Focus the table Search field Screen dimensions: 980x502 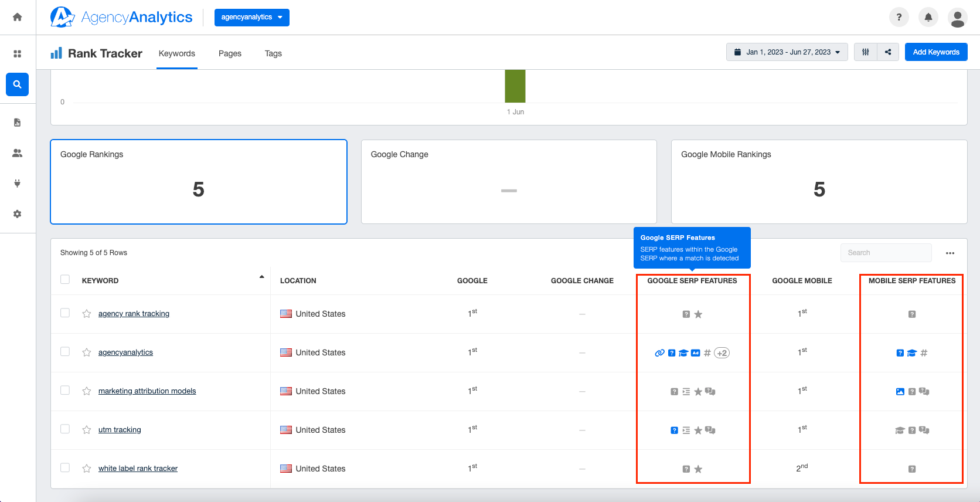pos(886,253)
